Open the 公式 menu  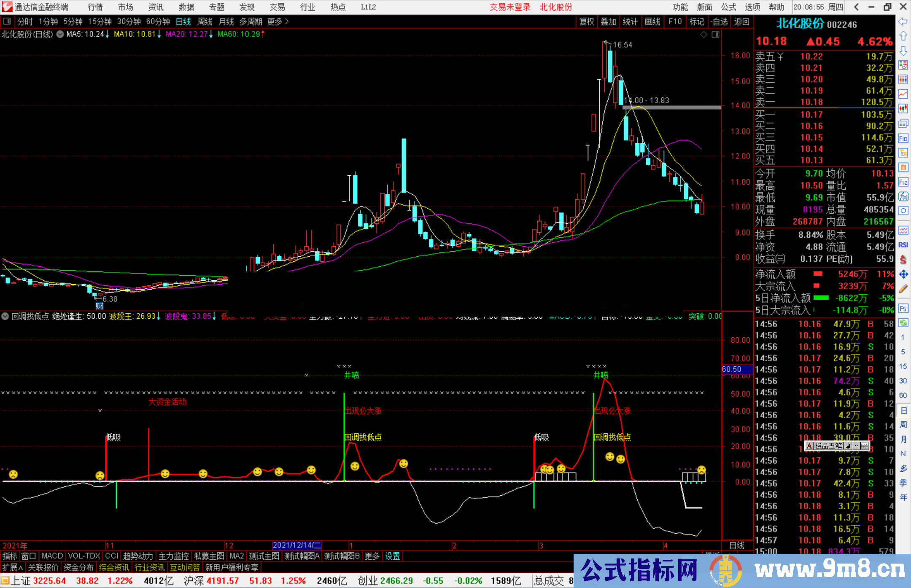[728, 7]
